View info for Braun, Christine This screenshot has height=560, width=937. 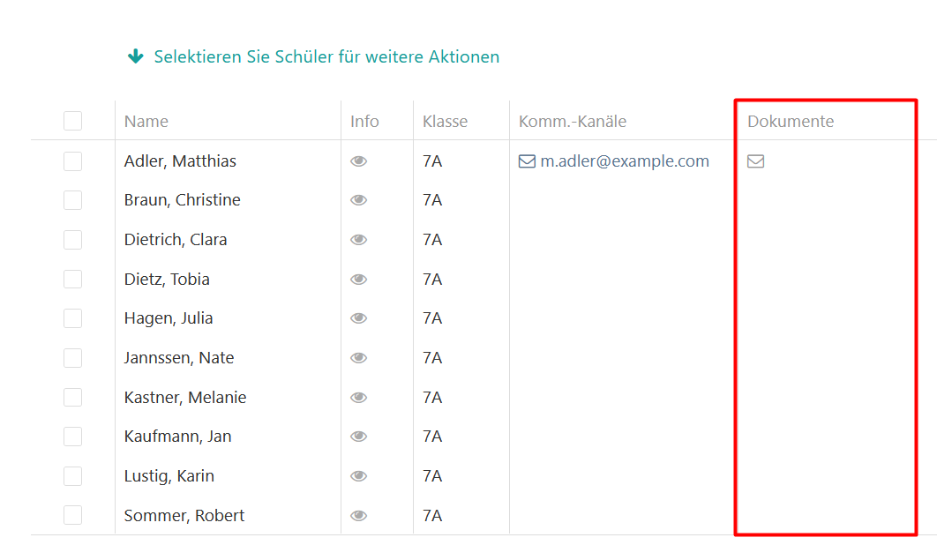coord(358,200)
